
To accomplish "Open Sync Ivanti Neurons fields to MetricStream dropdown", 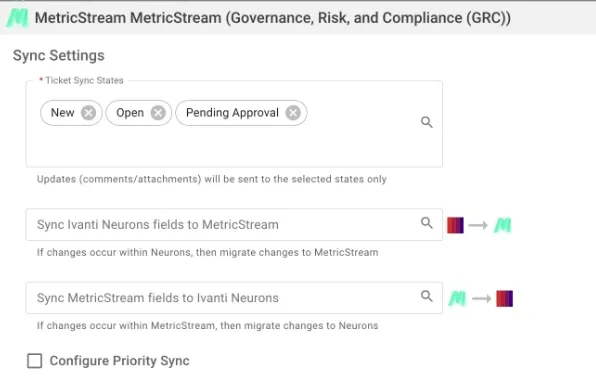I will [x=234, y=225].
